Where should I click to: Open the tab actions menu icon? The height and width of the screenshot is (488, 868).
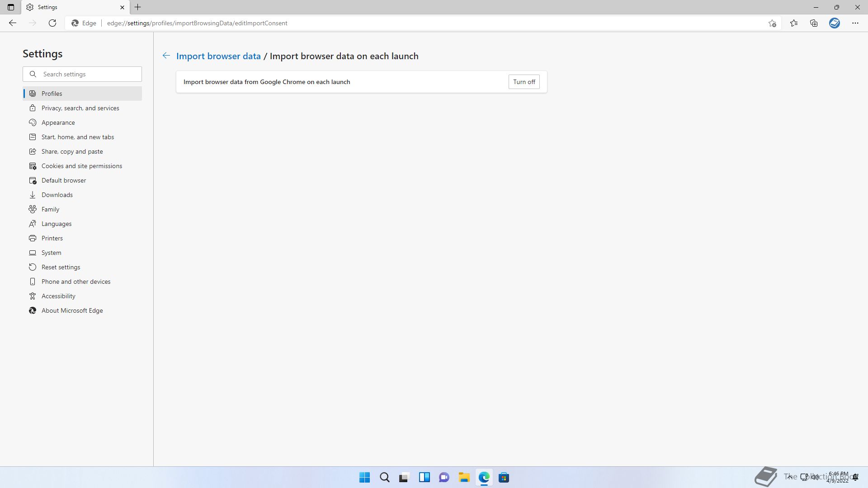(11, 7)
